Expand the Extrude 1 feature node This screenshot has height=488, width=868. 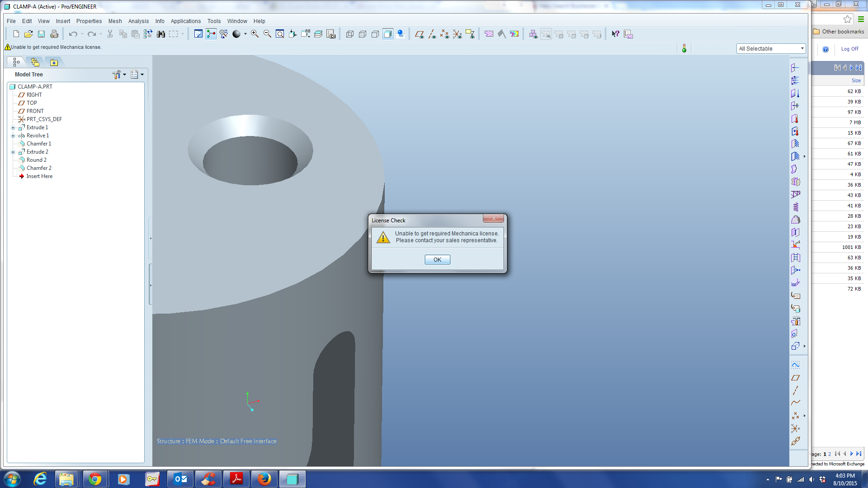(13, 127)
